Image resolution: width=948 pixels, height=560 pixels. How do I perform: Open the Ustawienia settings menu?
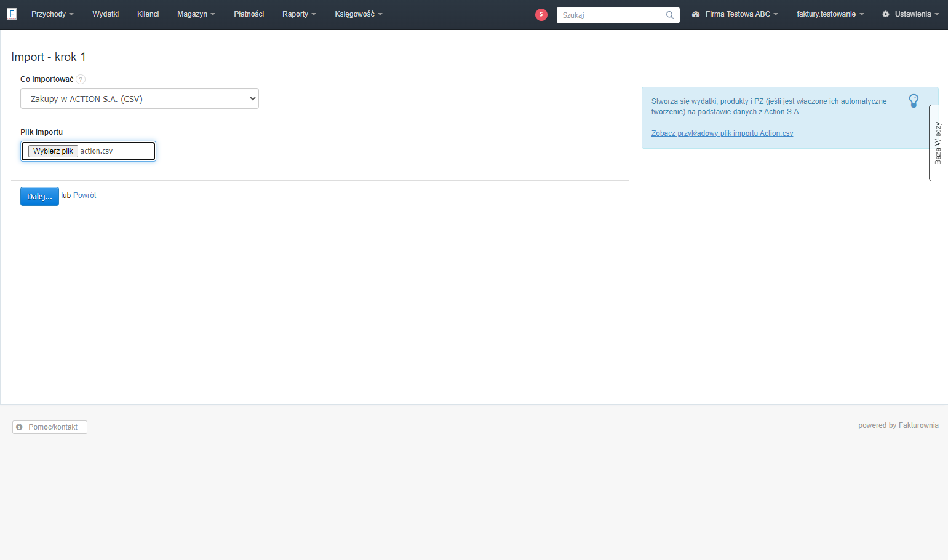click(910, 14)
